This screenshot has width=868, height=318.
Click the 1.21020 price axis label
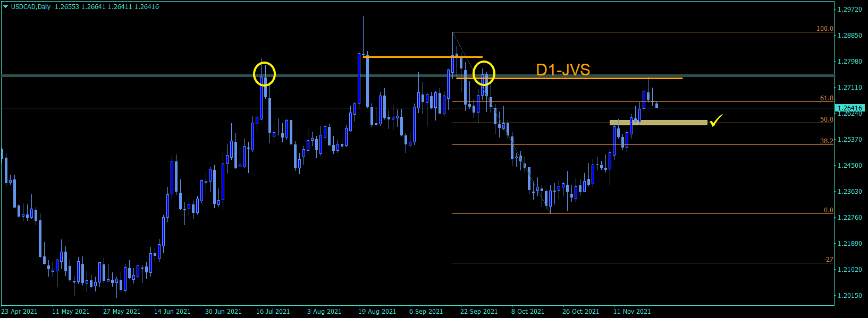(x=849, y=270)
